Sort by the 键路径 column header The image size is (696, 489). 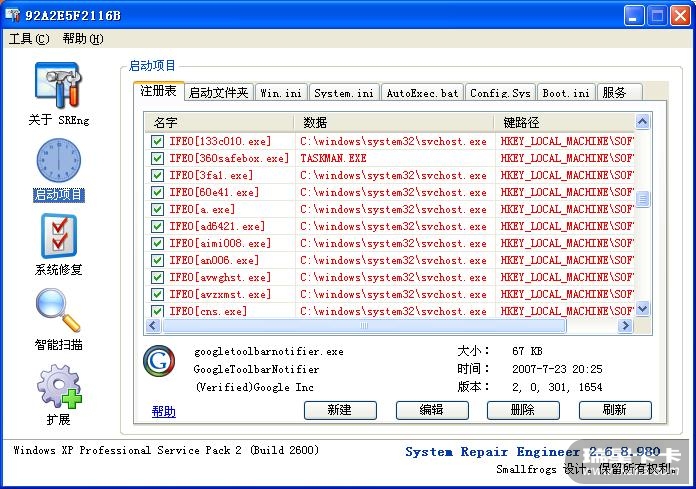pos(564,122)
